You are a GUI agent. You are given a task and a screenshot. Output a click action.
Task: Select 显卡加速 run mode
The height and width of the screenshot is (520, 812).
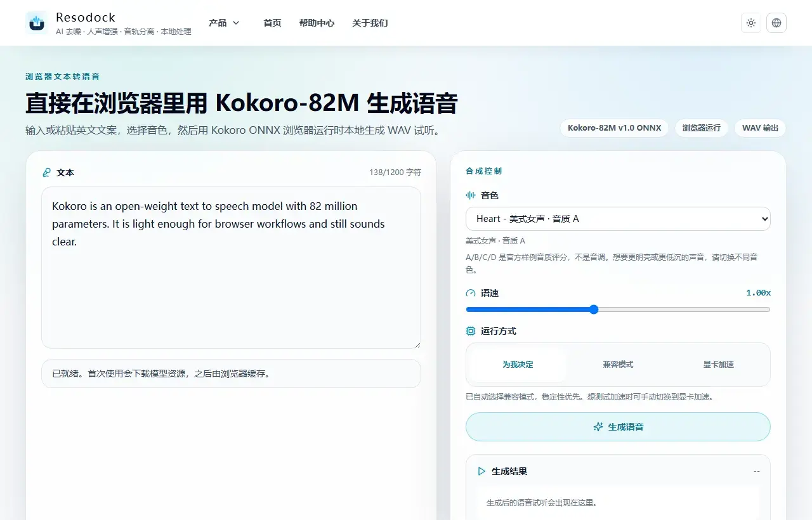718,365
